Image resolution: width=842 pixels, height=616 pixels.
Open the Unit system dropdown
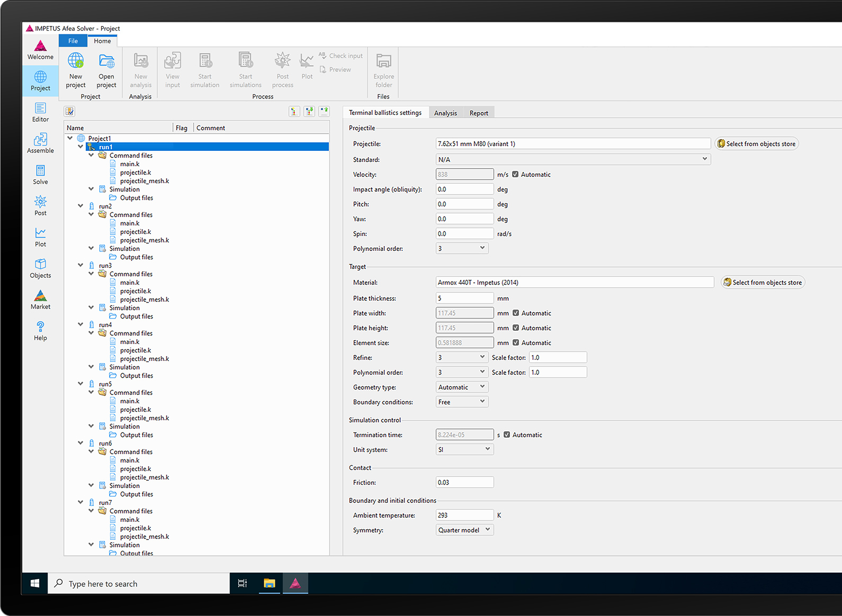pos(464,449)
